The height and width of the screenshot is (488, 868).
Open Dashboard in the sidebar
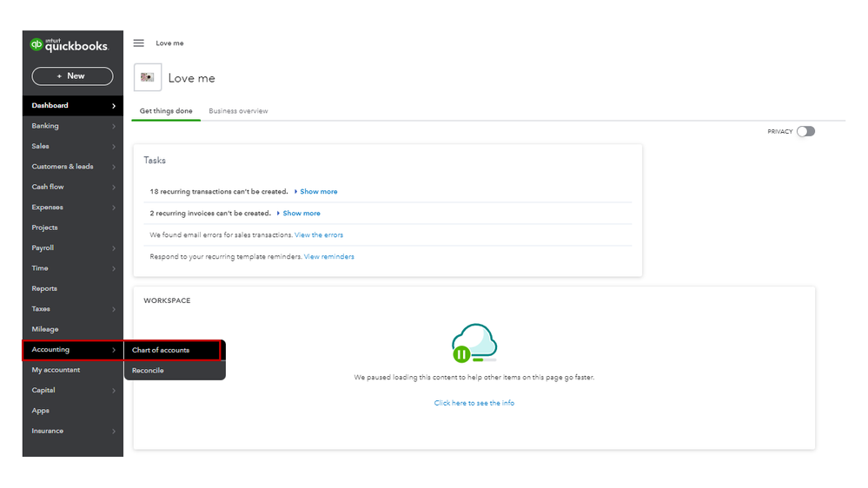pyautogui.click(x=72, y=106)
